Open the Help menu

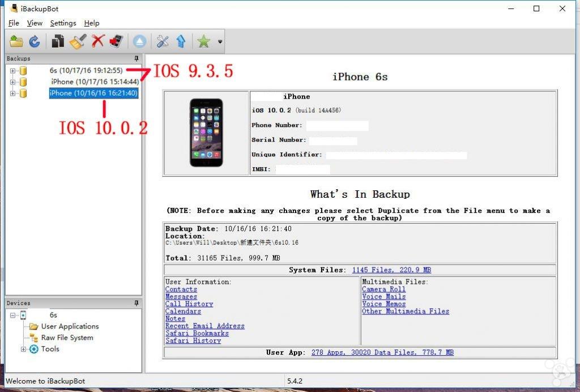point(92,23)
